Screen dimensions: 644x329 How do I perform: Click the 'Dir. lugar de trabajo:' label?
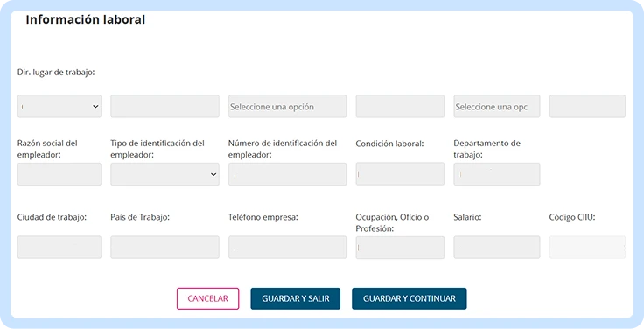pyautogui.click(x=56, y=73)
